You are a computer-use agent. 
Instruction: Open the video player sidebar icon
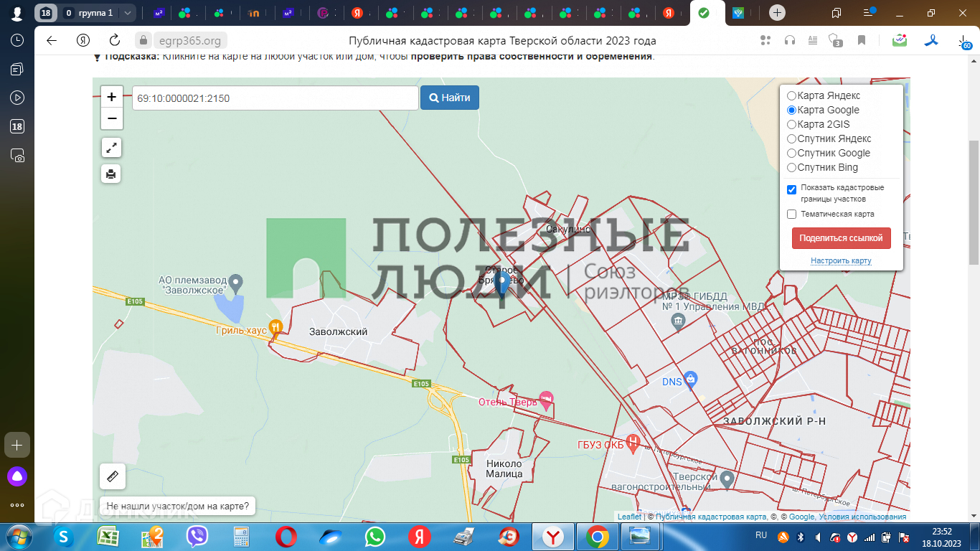(17, 98)
